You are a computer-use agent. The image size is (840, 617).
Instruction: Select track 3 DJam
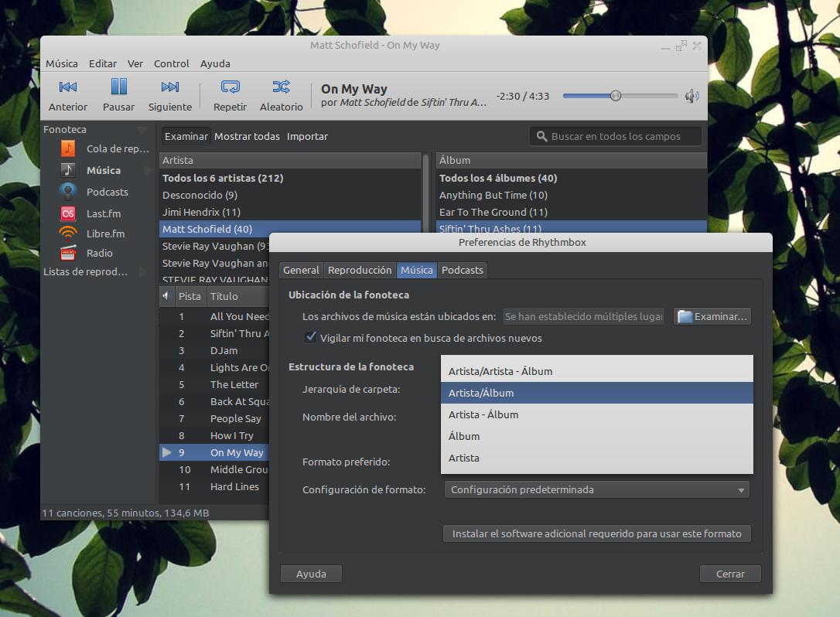pos(214,351)
